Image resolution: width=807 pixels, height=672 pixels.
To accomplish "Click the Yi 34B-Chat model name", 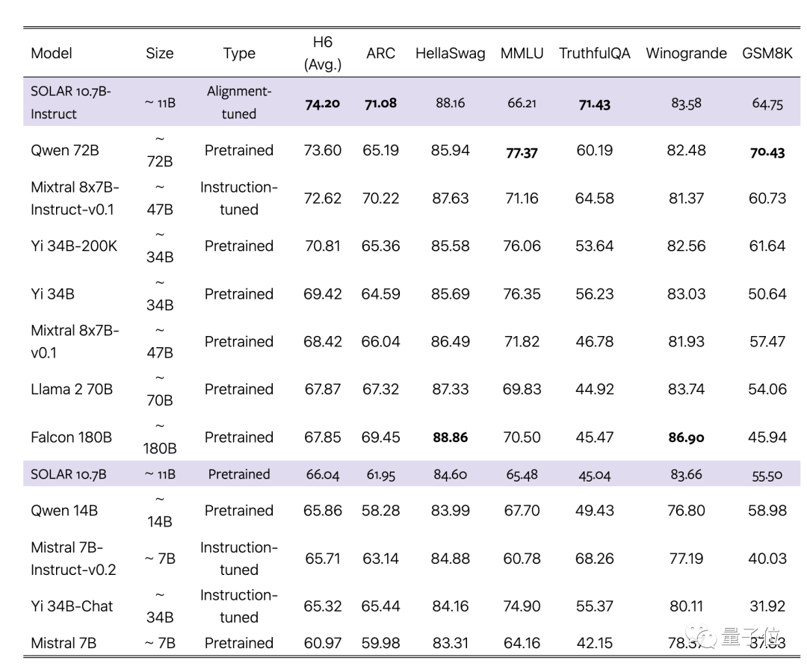I will point(72,606).
